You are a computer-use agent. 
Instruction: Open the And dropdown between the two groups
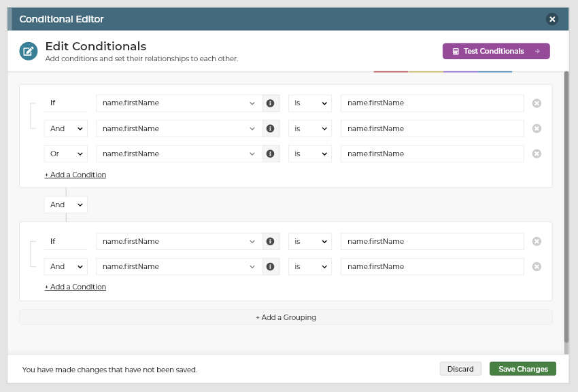pos(65,204)
